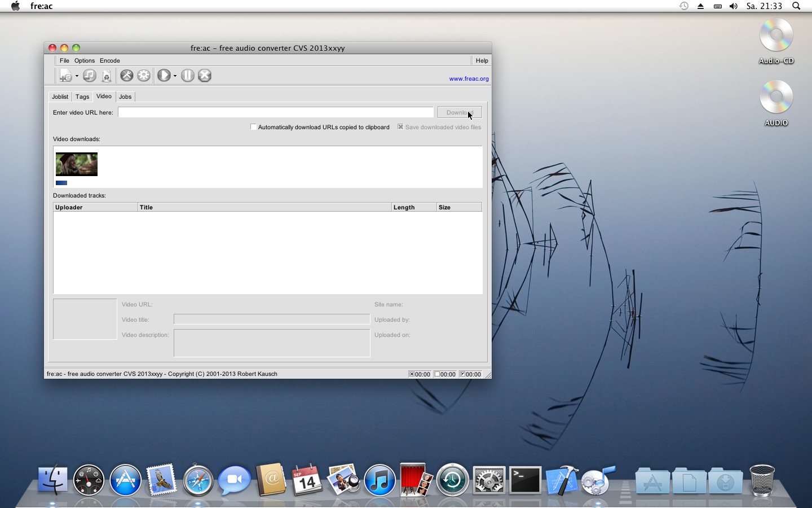
Task: Open Spotlight search magnifier icon
Action: tap(796, 6)
